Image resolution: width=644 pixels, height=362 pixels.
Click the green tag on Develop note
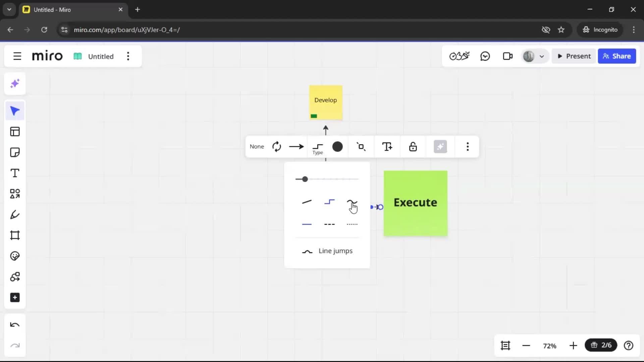click(x=314, y=116)
